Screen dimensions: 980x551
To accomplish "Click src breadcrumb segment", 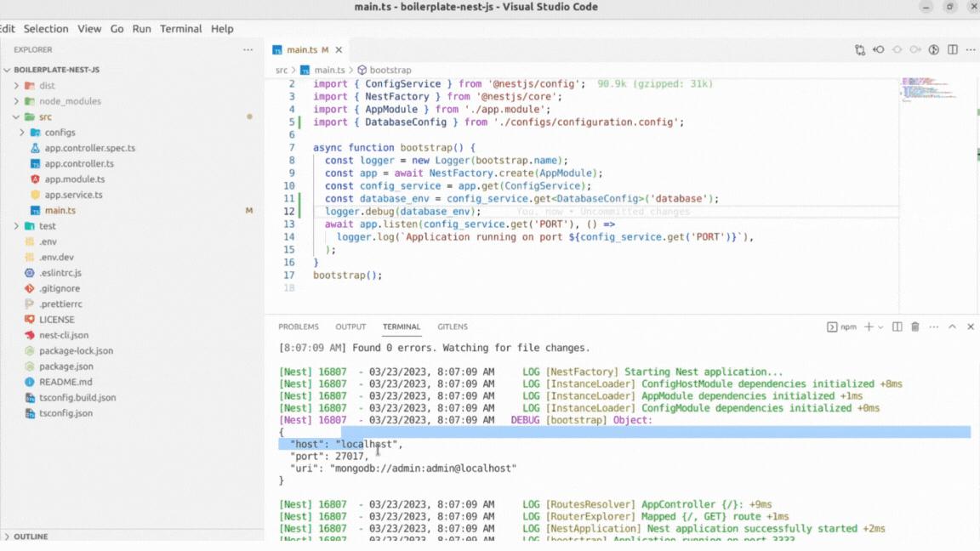I will [x=282, y=70].
